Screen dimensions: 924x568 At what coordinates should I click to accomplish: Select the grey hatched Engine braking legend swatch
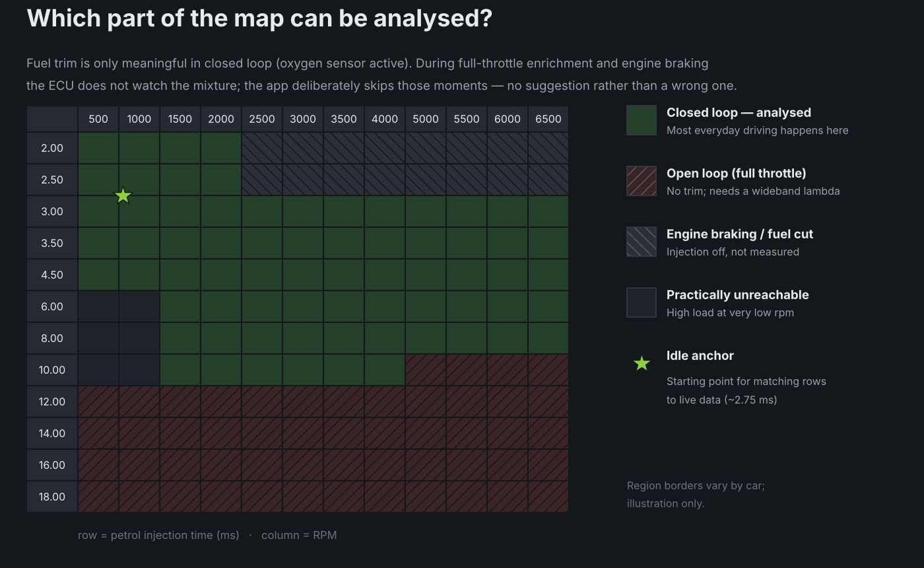pos(642,242)
